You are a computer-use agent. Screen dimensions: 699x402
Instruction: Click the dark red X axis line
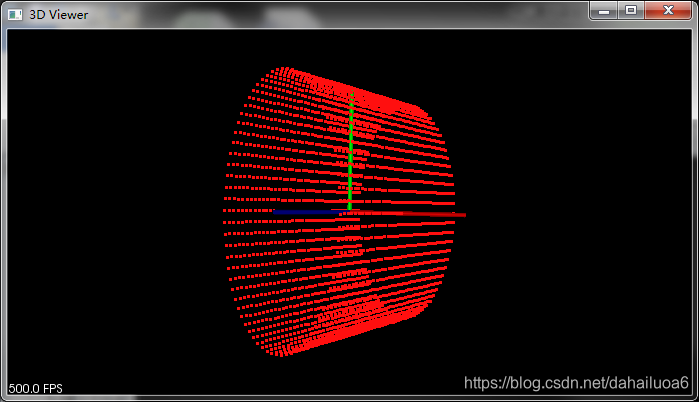click(x=408, y=214)
